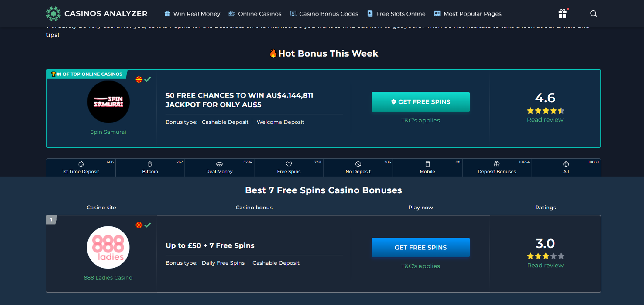
Task: Open the gift box rewards icon
Action: pos(563,14)
